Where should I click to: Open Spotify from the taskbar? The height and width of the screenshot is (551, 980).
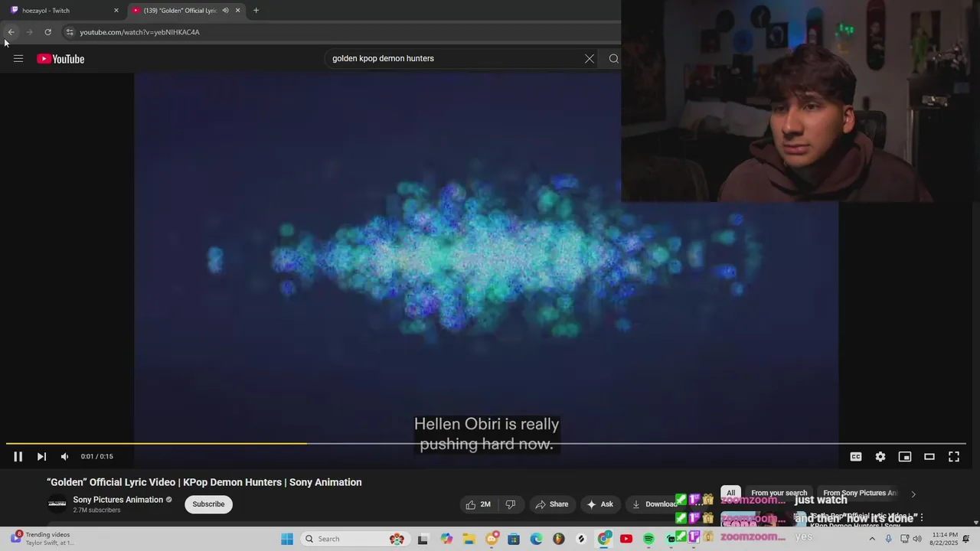648,539
